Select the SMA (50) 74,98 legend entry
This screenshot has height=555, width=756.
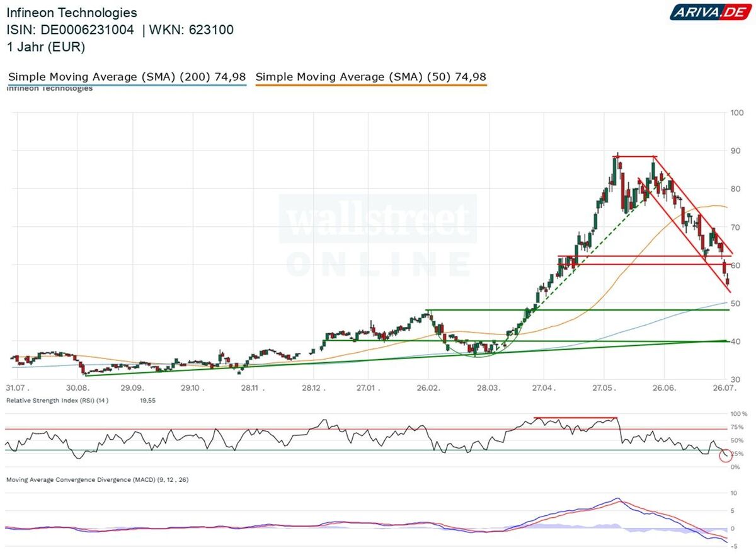pos(371,77)
